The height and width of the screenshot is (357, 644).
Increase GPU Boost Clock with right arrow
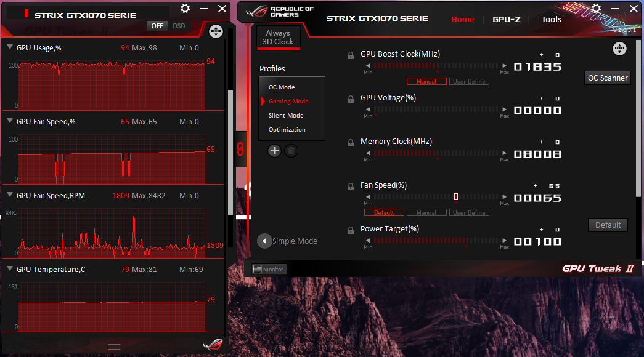pyautogui.click(x=504, y=66)
